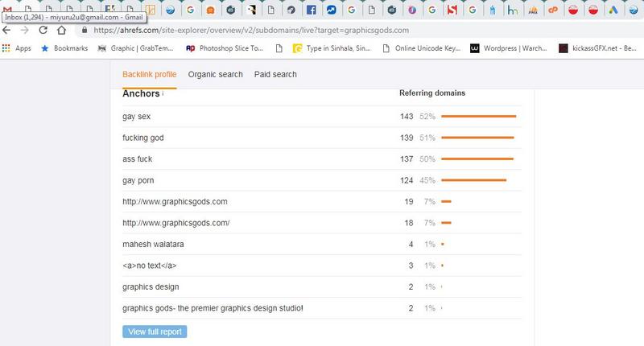Screen dimensions: 644x346
Task: Click the 137 referring domains value
Action: click(x=407, y=159)
